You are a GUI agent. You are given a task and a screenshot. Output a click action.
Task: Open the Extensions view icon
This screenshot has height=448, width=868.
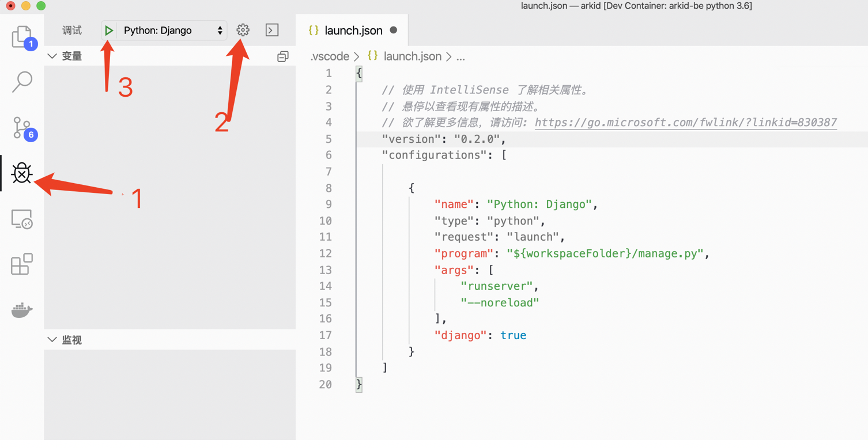pyautogui.click(x=22, y=264)
